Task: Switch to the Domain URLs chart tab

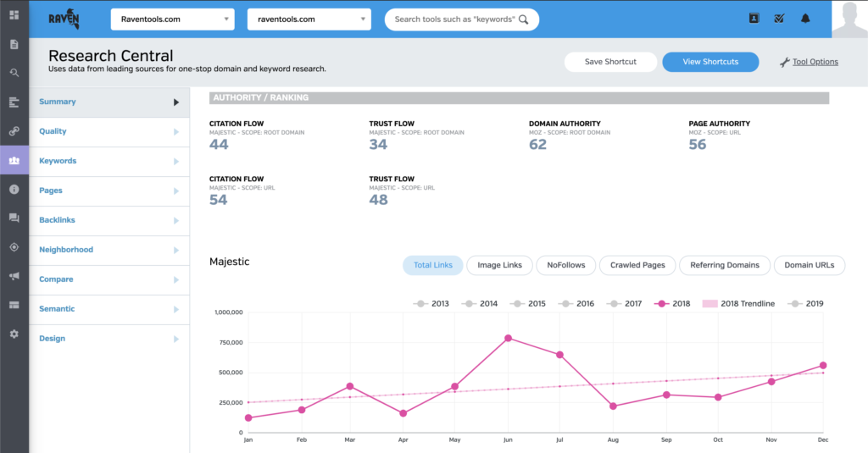Action: coord(810,265)
